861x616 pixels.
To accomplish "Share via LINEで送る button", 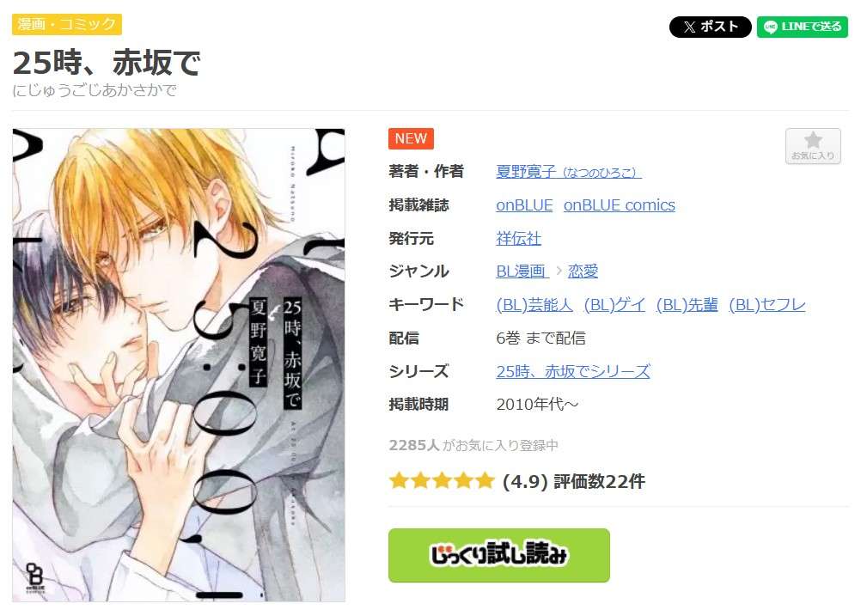I will 803,27.
